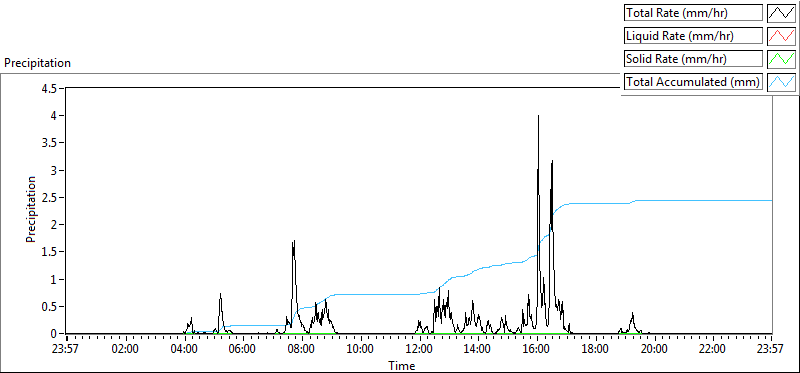
Task: Click the 04:00 time axis label
Action: [184, 350]
